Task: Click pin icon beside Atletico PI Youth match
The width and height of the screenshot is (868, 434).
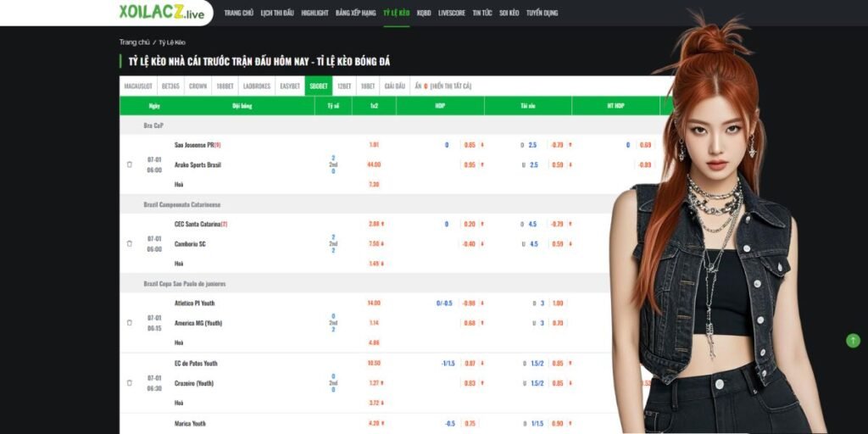Action: click(130, 322)
